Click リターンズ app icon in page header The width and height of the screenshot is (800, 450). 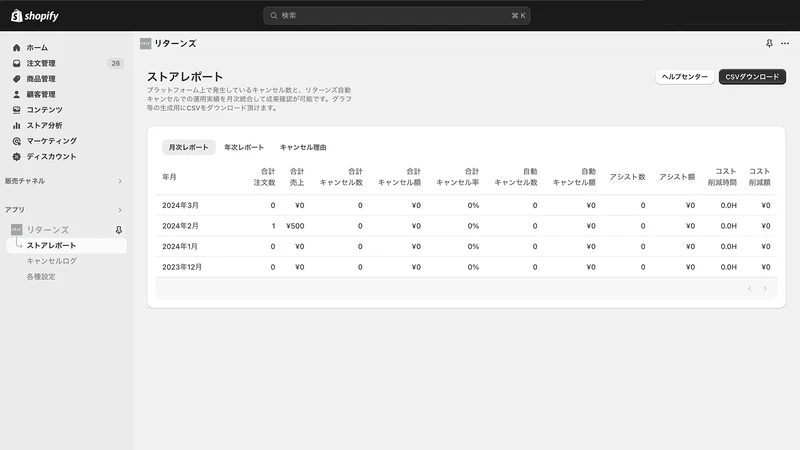145,44
